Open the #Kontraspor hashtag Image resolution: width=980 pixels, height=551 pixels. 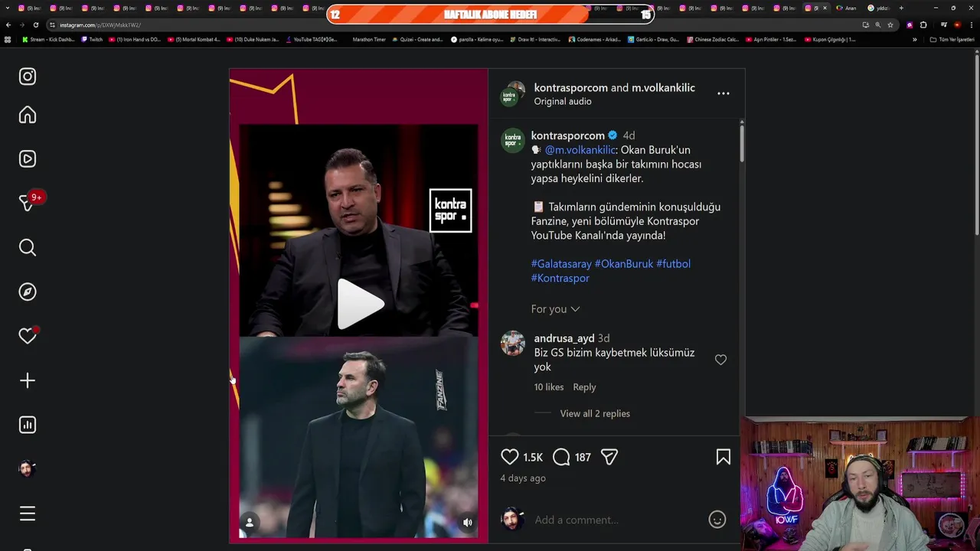[560, 279]
